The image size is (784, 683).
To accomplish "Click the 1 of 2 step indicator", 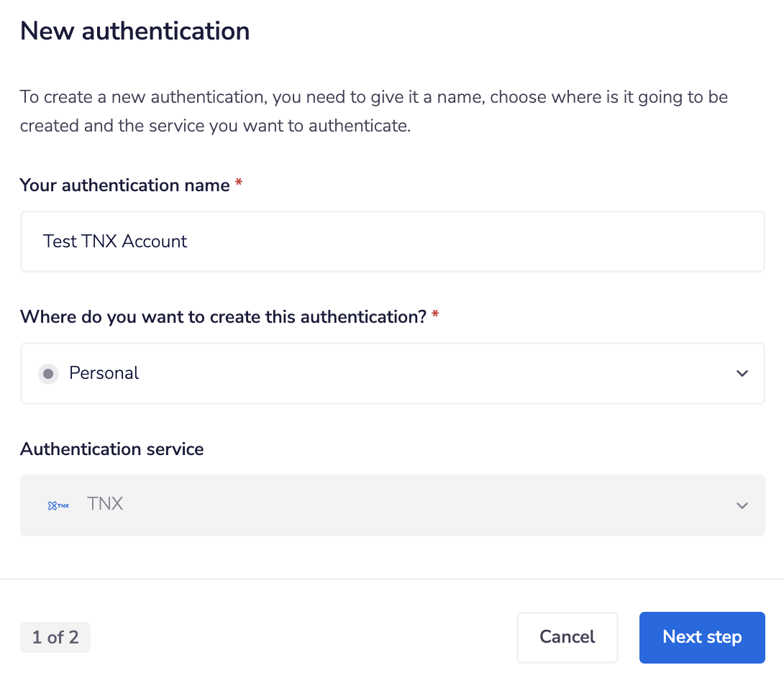I will coord(55,637).
